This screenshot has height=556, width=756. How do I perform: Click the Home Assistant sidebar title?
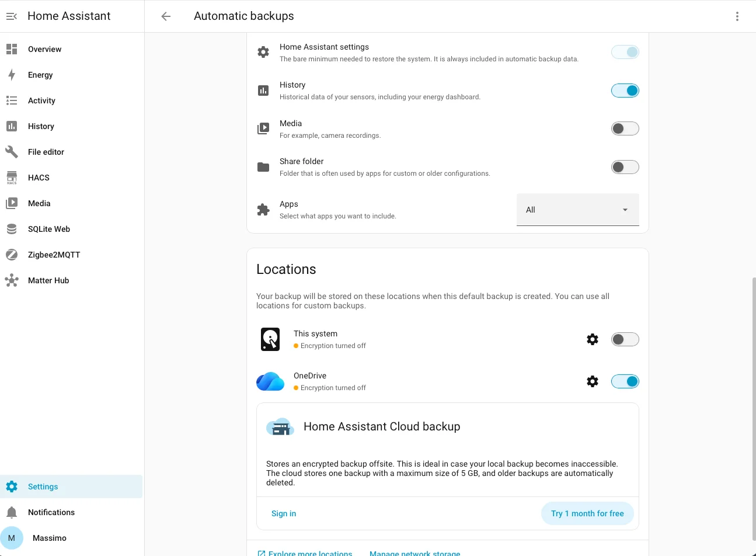(x=69, y=16)
